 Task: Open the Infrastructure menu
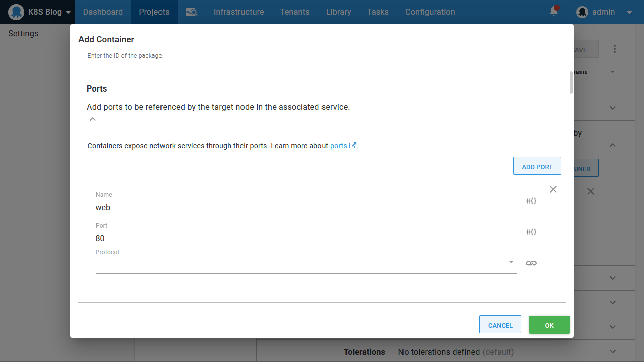point(238,12)
